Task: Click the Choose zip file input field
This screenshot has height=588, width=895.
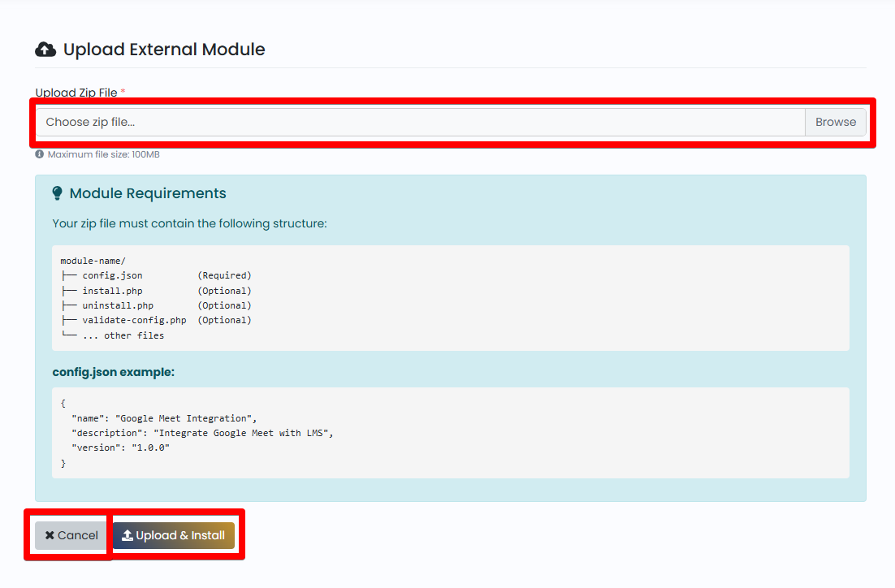Action: 421,122
